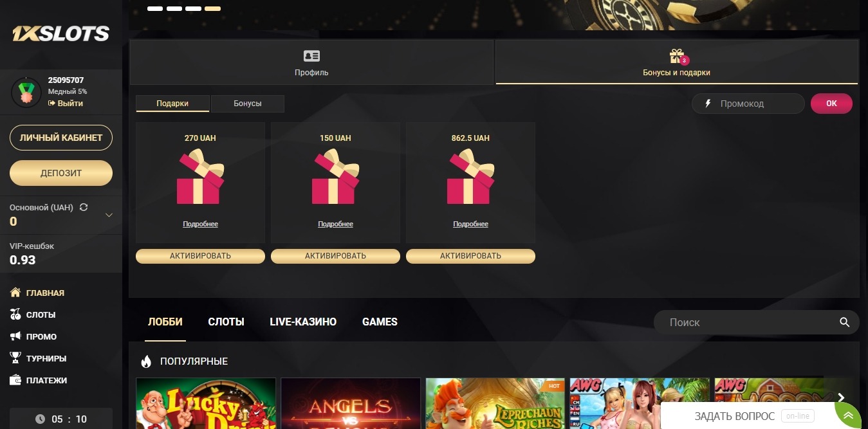Image resolution: width=868 pixels, height=429 pixels.
Task: Open the 862.5 UAH gift box
Action: coord(470,177)
